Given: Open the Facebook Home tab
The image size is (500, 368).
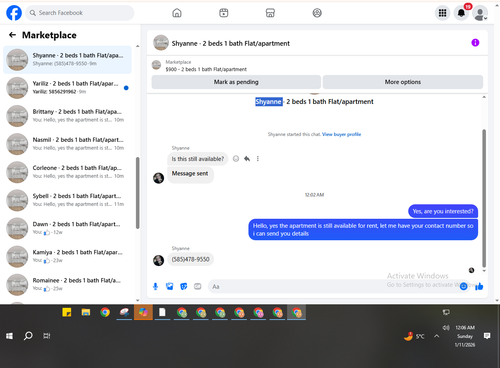Looking at the screenshot, I should click(177, 13).
